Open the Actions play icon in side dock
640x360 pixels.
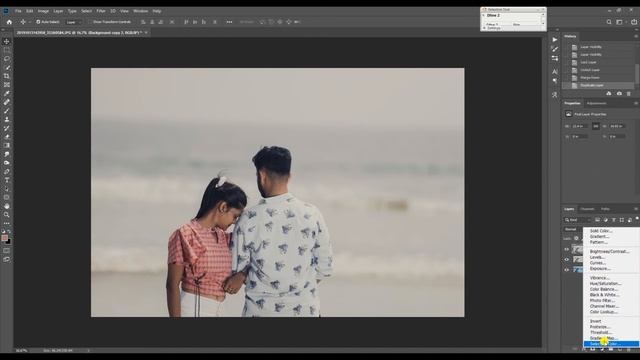tap(554, 40)
